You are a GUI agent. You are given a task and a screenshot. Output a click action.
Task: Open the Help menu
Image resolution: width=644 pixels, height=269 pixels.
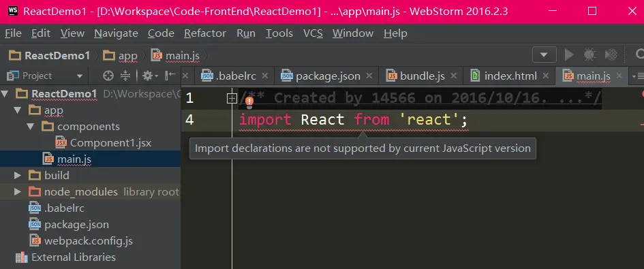[x=395, y=33]
